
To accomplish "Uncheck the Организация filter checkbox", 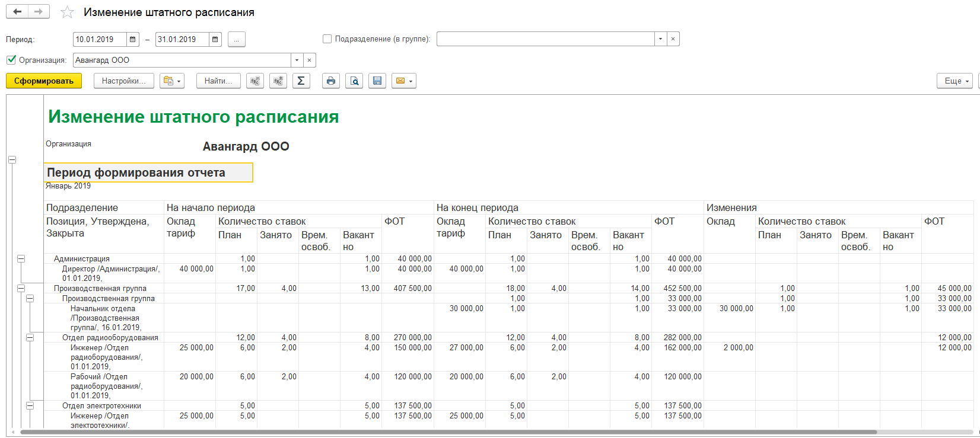I will [11, 60].
